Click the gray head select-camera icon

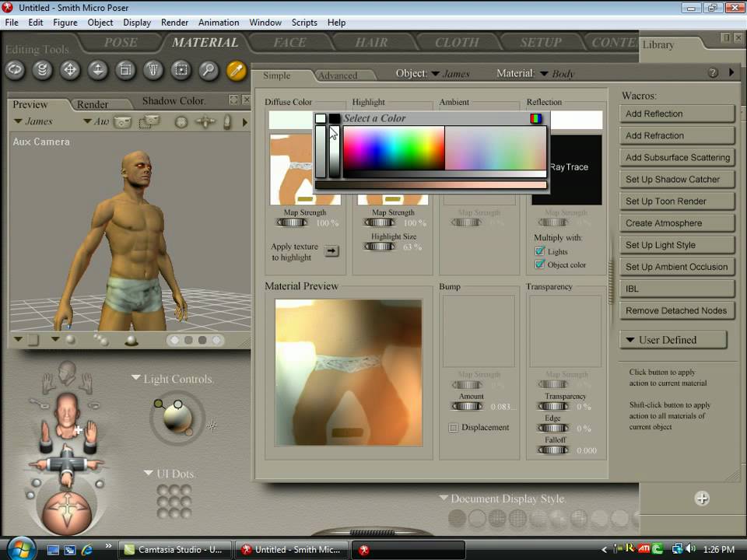click(67, 374)
